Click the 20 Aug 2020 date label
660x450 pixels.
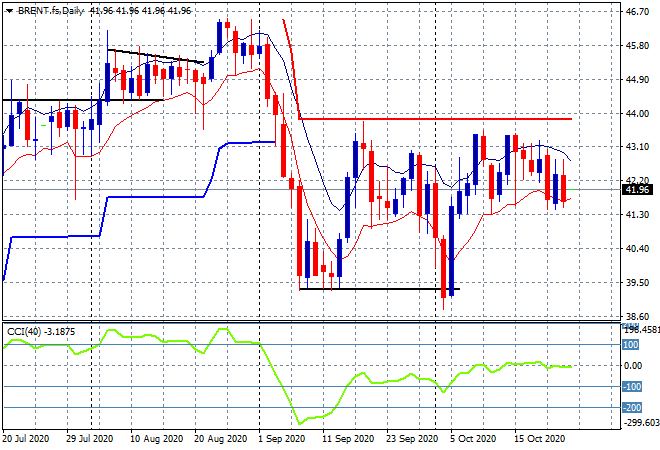(x=220, y=439)
